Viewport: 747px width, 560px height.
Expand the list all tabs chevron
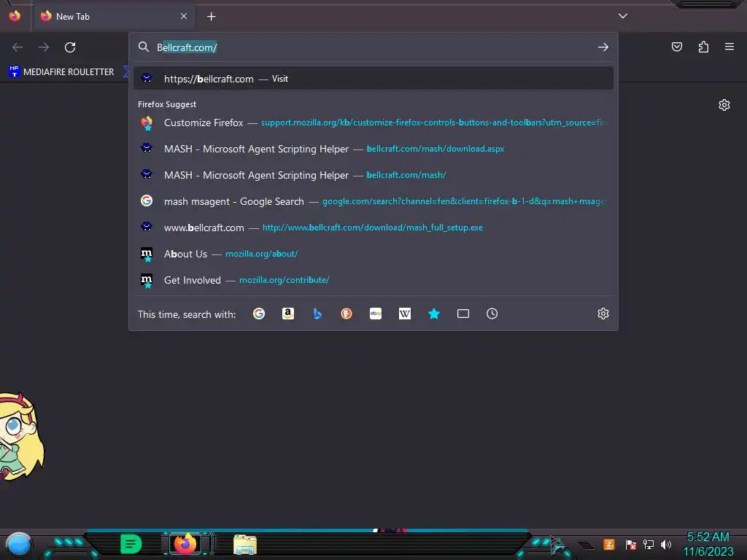pyautogui.click(x=623, y=16)
